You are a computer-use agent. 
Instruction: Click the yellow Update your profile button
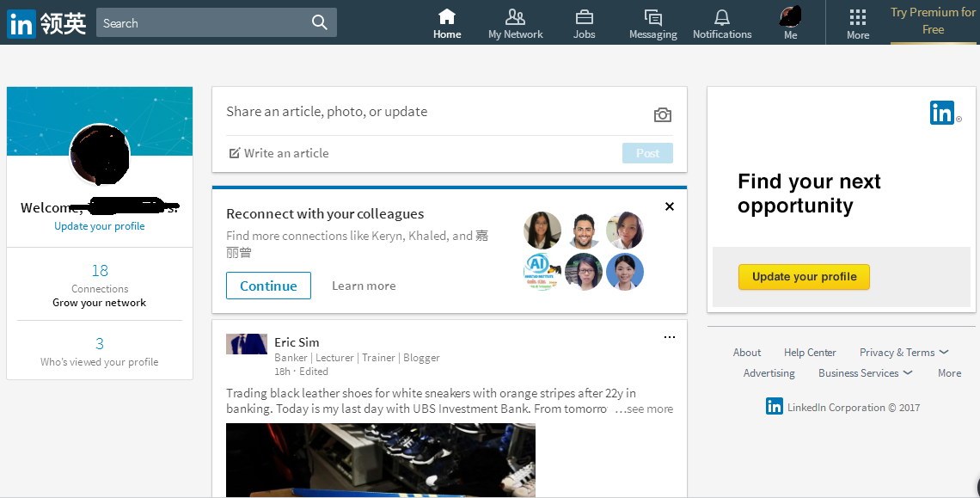click(804, 277)
